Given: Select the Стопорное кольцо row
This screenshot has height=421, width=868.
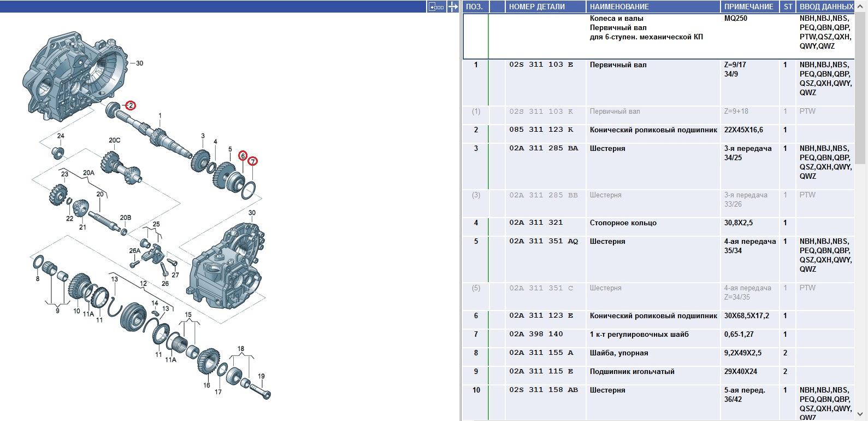Looking at the screenshot, I should coord(623,223).
